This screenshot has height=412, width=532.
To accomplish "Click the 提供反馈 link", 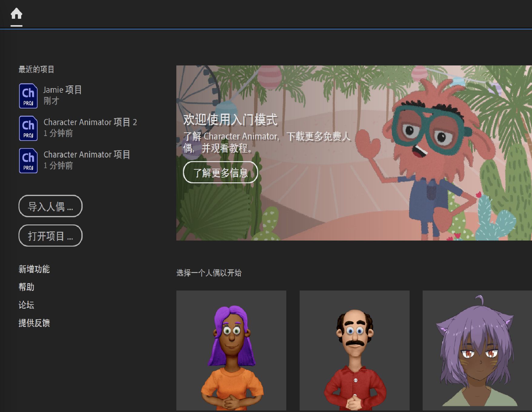I will coord(34,323).
